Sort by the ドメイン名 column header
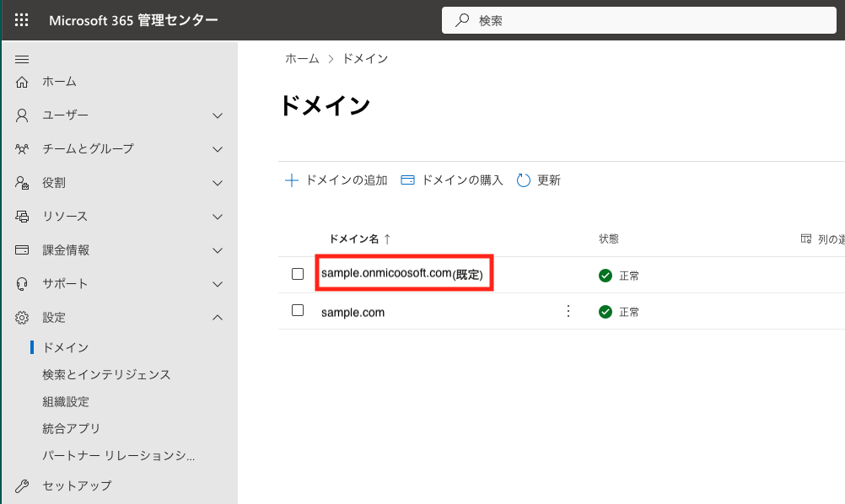The width and height of the screenshot is (845, 504). point(354,239)
